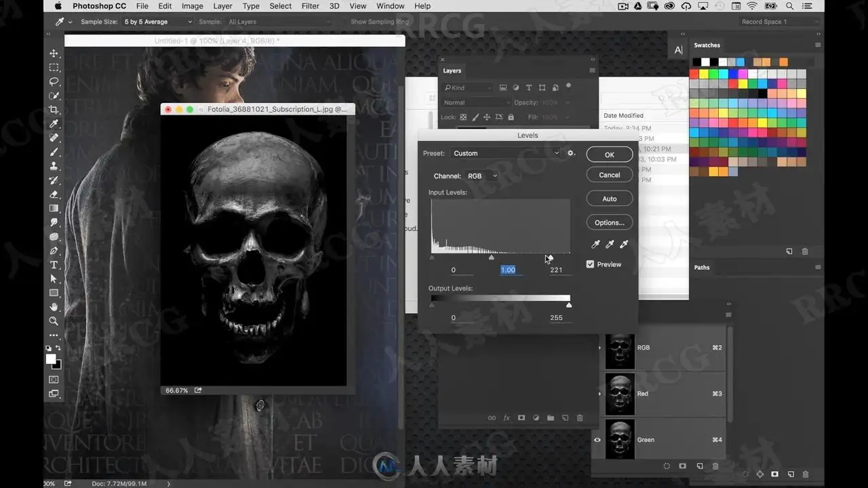Select the Move tool
This screenshot has height=488, width=868.
(x=54, y=54)
